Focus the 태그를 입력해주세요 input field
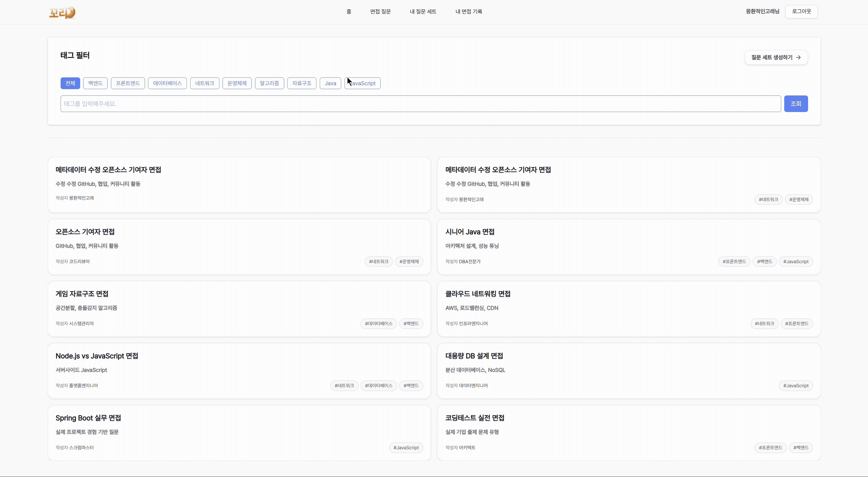Image resolution: width=868 pixels, height=477 pixels. pos(420,104)
